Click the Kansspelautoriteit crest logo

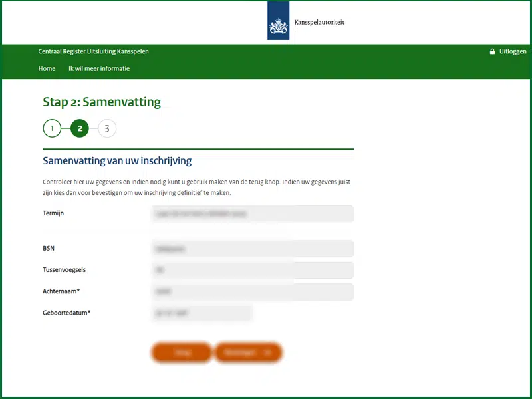click(278, 21)
